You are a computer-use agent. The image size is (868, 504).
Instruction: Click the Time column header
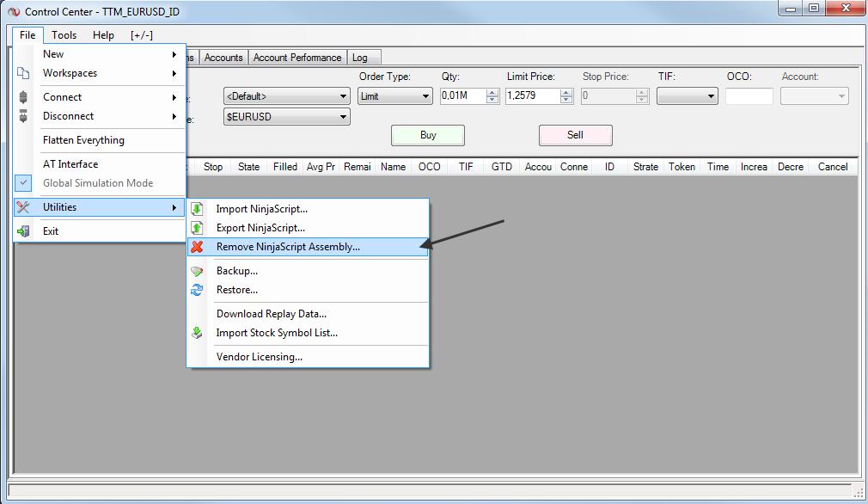pyautogui.click(x=718, y=167)
